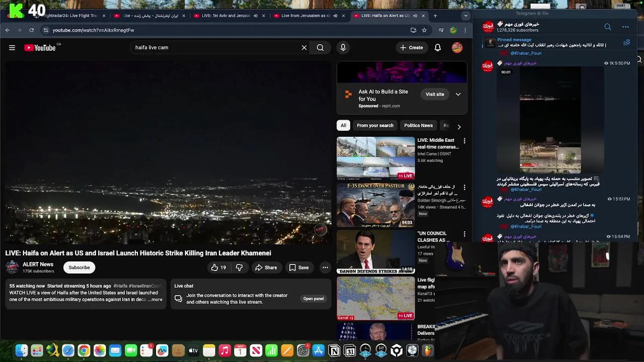This screenshot has width=644, height=362.
Task: Open more actions next to Save
Action: point(325,267)
